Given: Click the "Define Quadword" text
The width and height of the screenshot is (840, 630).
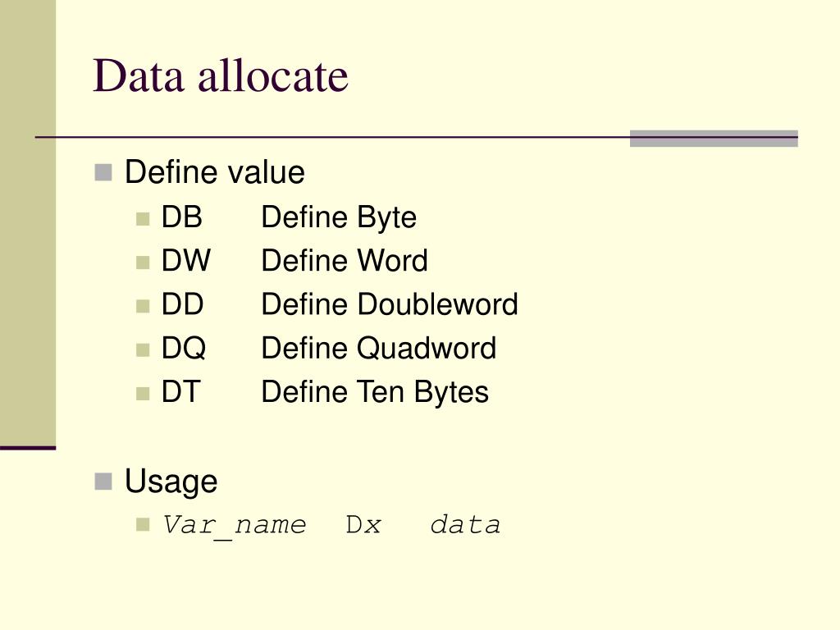Looking at the screenshot, I should click(x=379, y=348).
